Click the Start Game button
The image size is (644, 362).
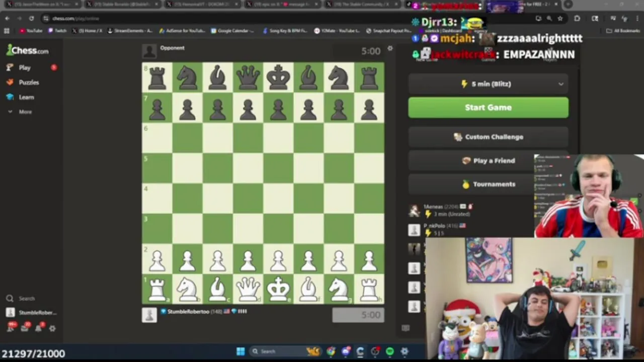488,107
